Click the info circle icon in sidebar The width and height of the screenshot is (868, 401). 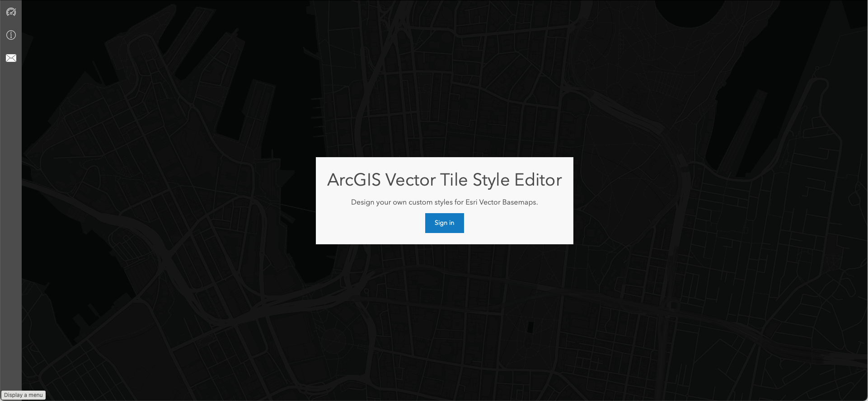point(11,35)
